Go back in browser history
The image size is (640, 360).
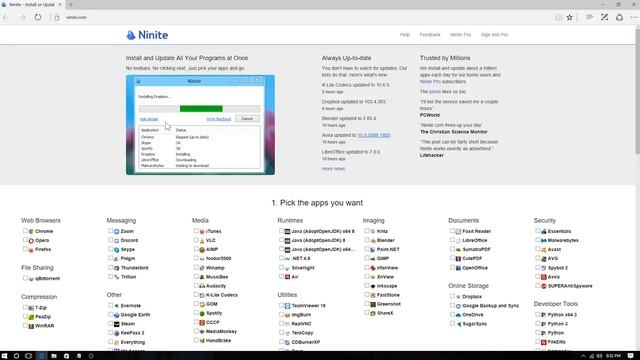click(x=6, y=17)
